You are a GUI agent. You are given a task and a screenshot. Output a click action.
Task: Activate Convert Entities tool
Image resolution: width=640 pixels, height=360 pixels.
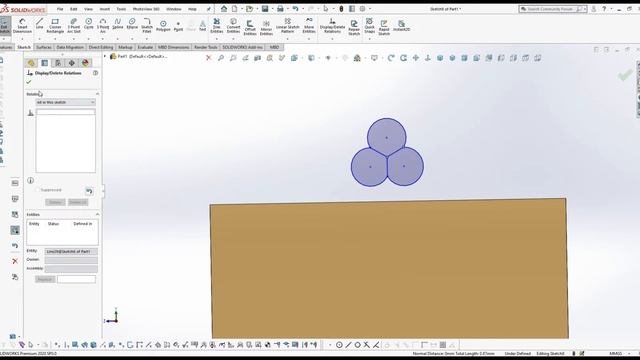(x=233, y=26)
